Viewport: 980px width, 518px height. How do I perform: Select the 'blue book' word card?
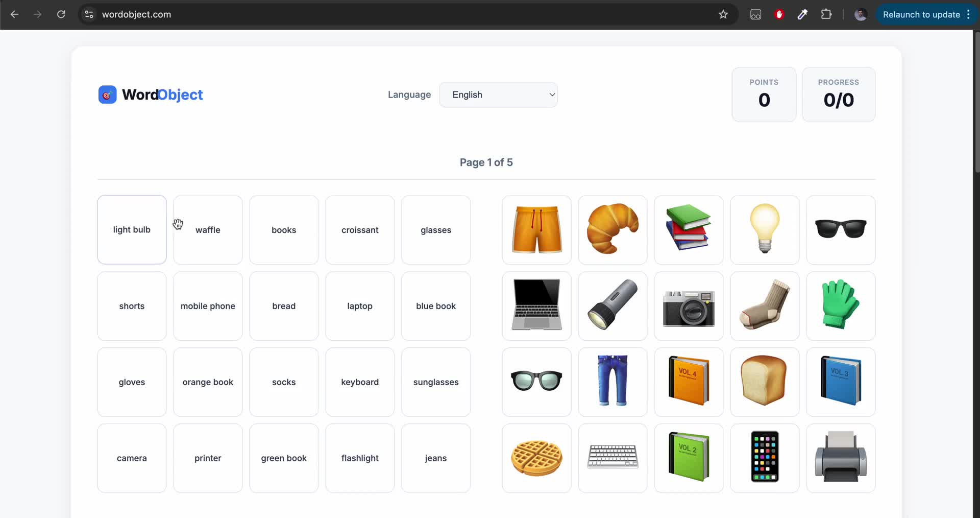(x=436, y=306)
